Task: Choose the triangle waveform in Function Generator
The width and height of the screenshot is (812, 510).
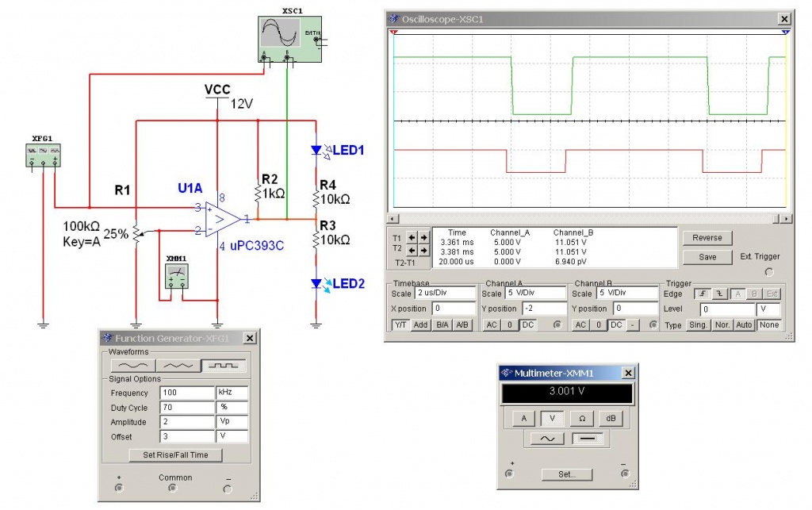Action: pos(178,366)
